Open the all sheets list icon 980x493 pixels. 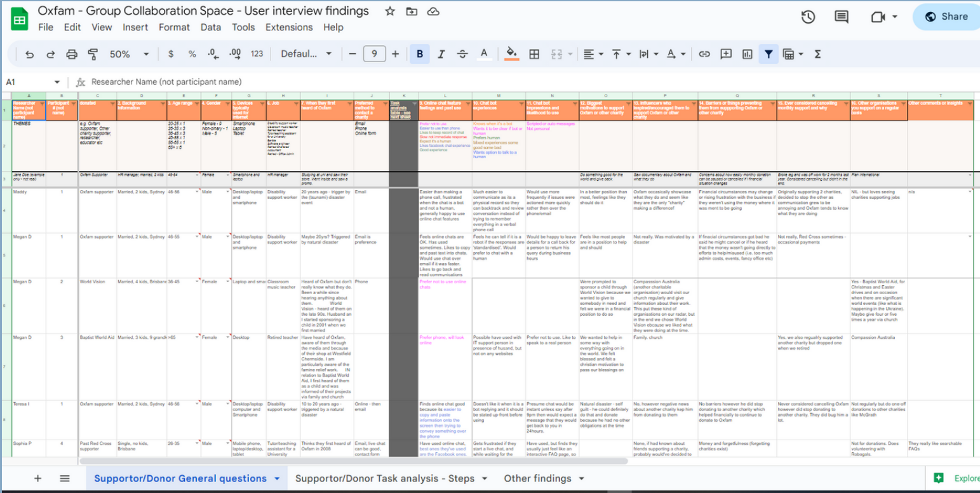(65, 478)
